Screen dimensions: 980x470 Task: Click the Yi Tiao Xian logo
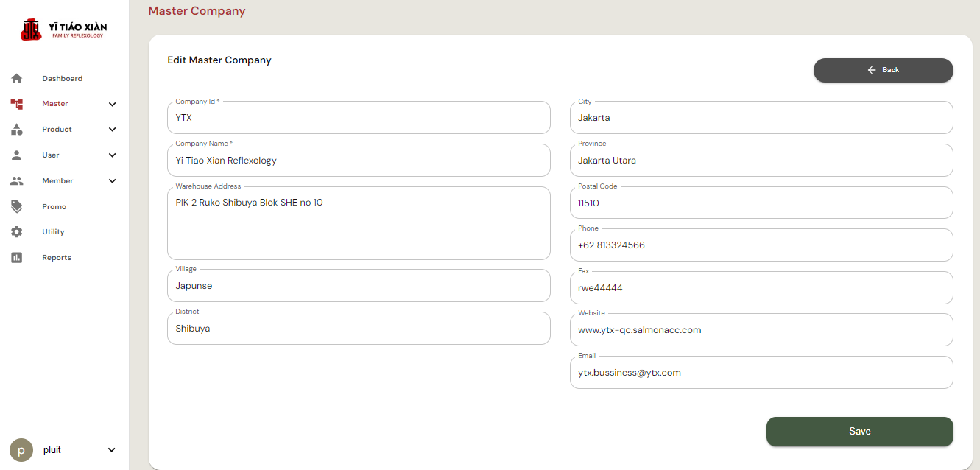[x=64, y=30]
